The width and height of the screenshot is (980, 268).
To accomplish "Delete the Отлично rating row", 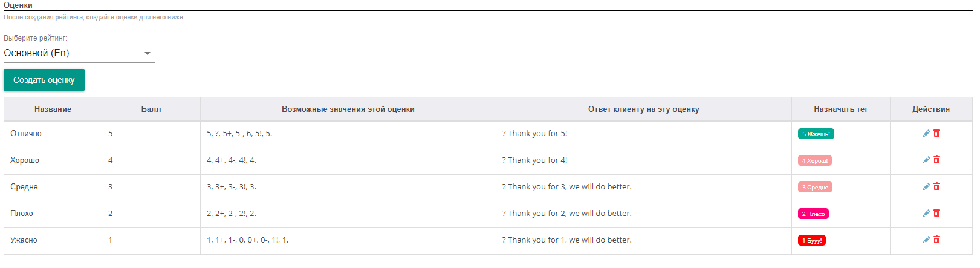I will pos(936,133).
